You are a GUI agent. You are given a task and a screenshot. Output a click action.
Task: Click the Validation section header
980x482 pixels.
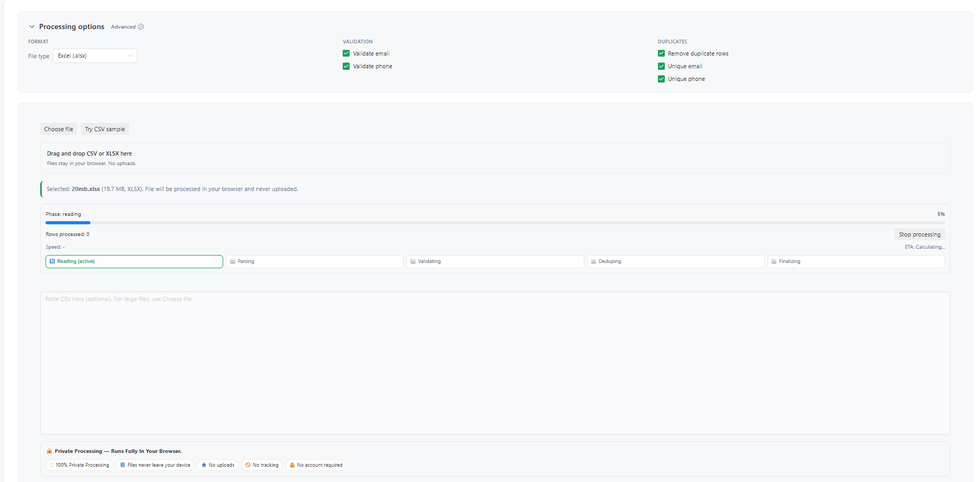pos(358,41)
